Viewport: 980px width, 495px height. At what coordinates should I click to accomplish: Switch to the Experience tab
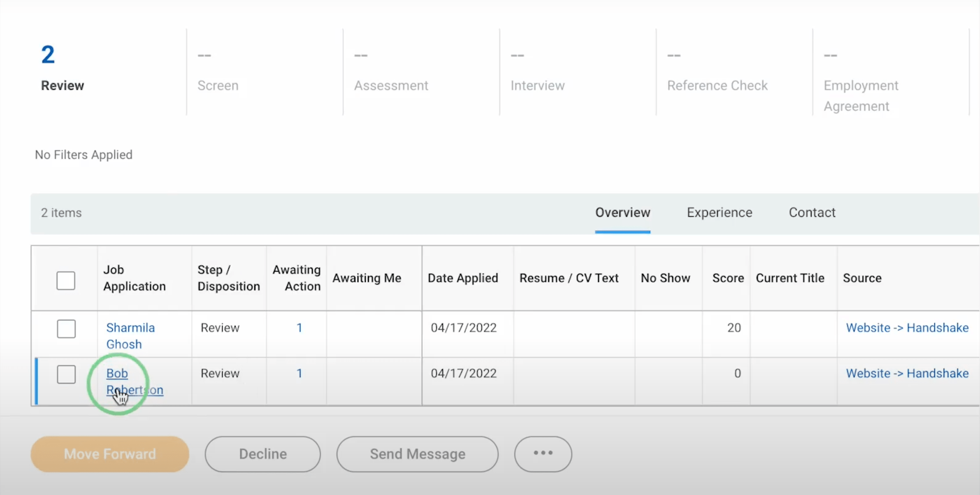pos(719,213)
